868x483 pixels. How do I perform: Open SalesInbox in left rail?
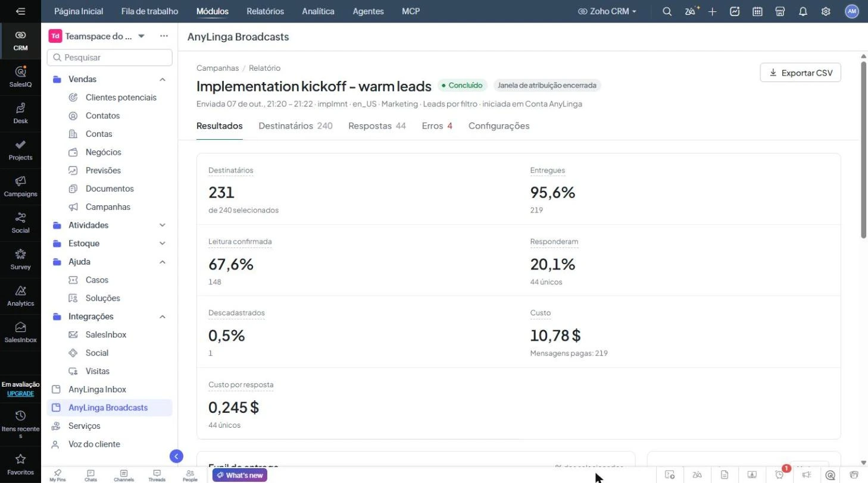pos(20,332)
